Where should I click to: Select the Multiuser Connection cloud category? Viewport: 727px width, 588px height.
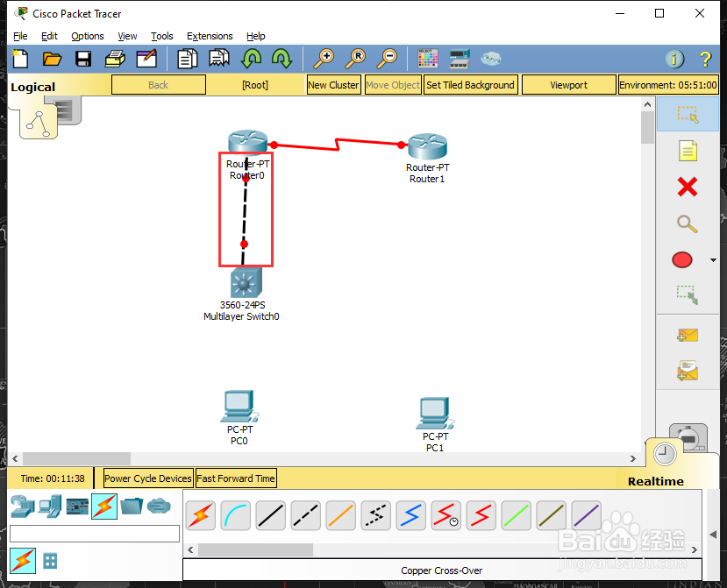(159, 506)
